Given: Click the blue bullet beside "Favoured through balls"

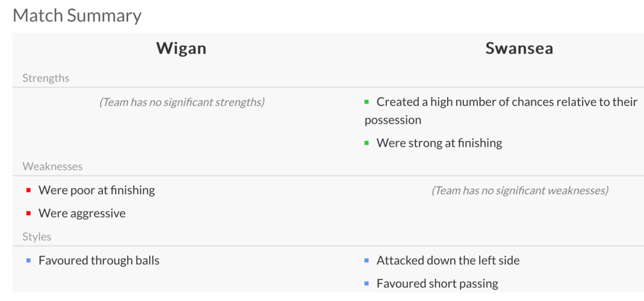Looking at the screenshot, I should [28, 261].
